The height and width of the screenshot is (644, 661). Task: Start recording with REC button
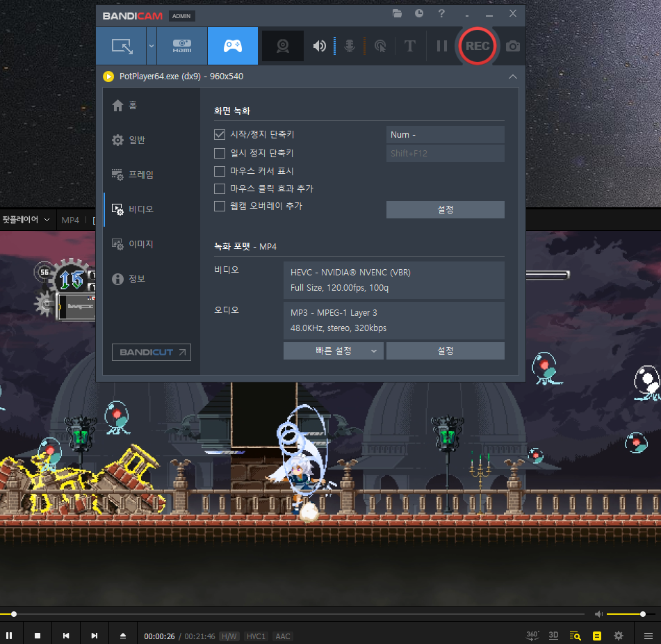(478, 46)
